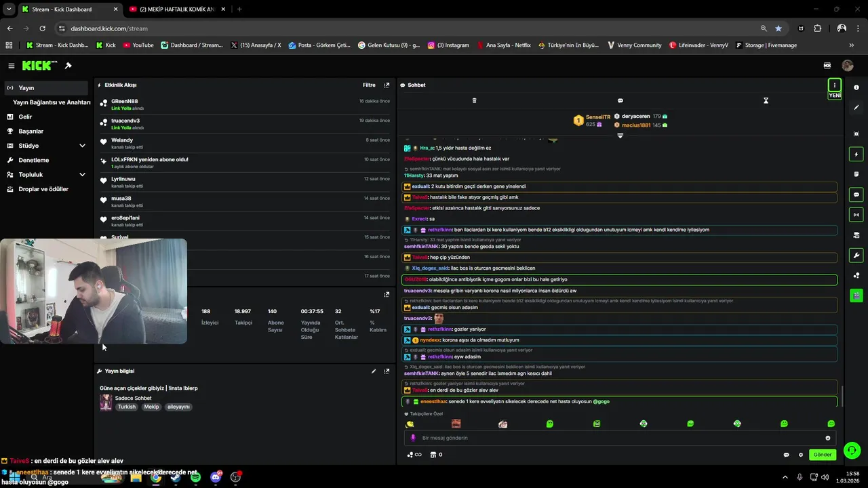Viewport: 868px width, 488px height.
Task: Click the microphone icon in the message box
Action: tap(413, 438)
